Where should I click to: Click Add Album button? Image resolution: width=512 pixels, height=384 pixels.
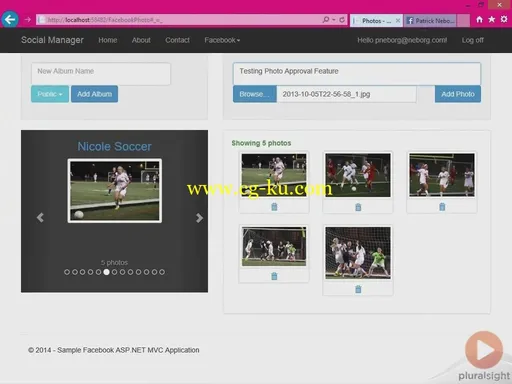tap(94, 94)
